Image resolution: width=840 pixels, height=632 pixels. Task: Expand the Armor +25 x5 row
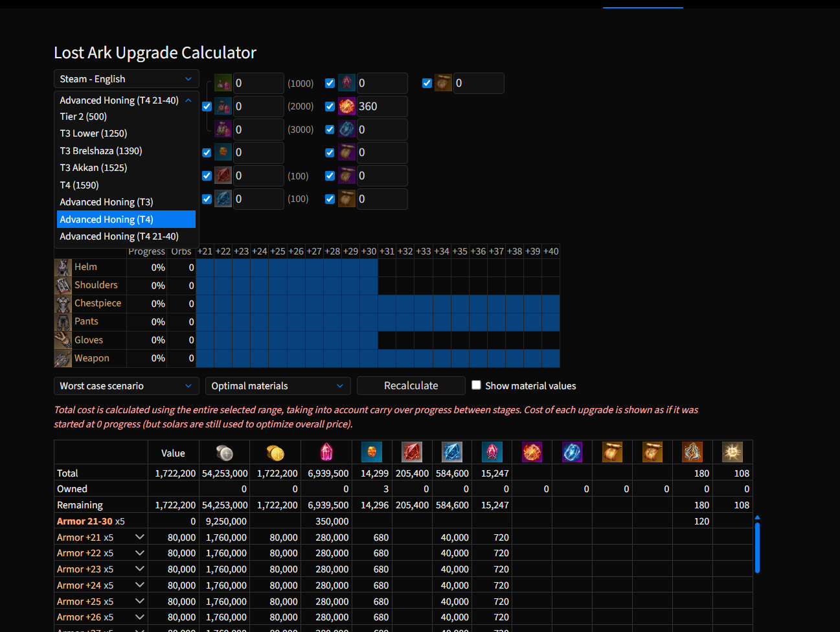(139, 601)
